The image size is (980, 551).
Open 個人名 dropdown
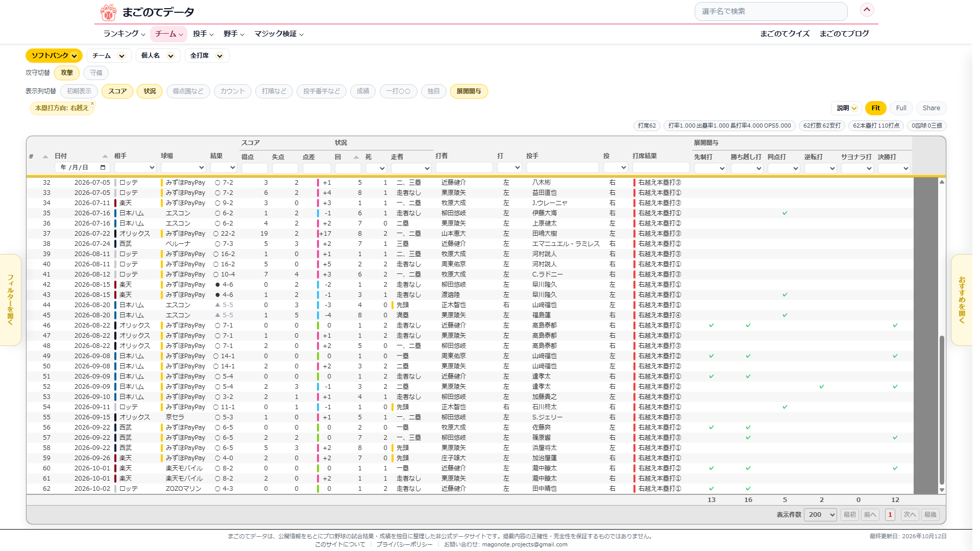coord(158,56)
